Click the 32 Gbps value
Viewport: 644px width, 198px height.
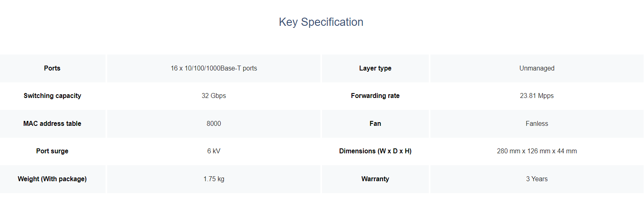pyautogui.click(x=214, y=96)
